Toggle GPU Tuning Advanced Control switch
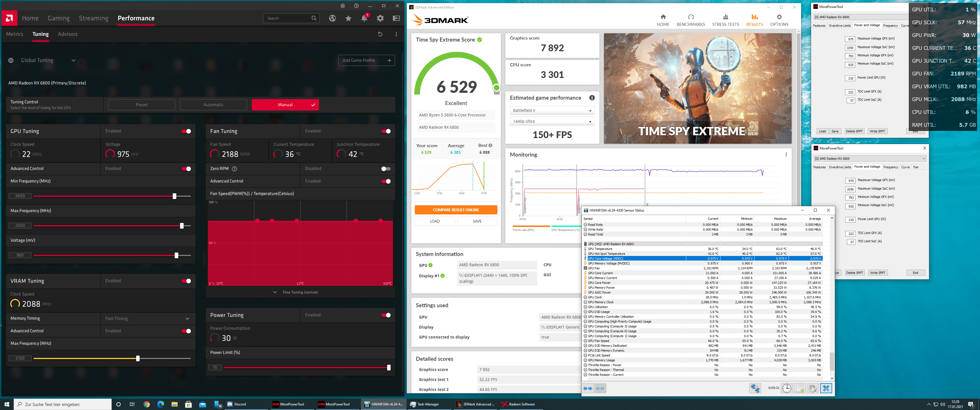Image resolution: width=980 pixels, height=410 pixels. tap(186, 169)
